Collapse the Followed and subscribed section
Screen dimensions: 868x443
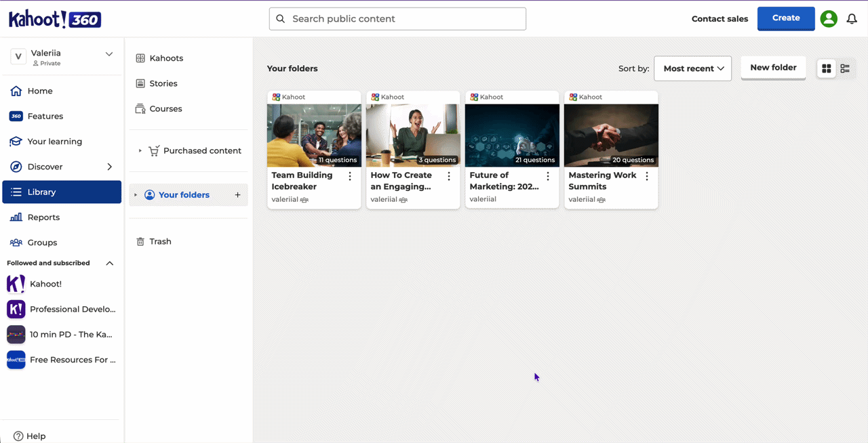110,263
